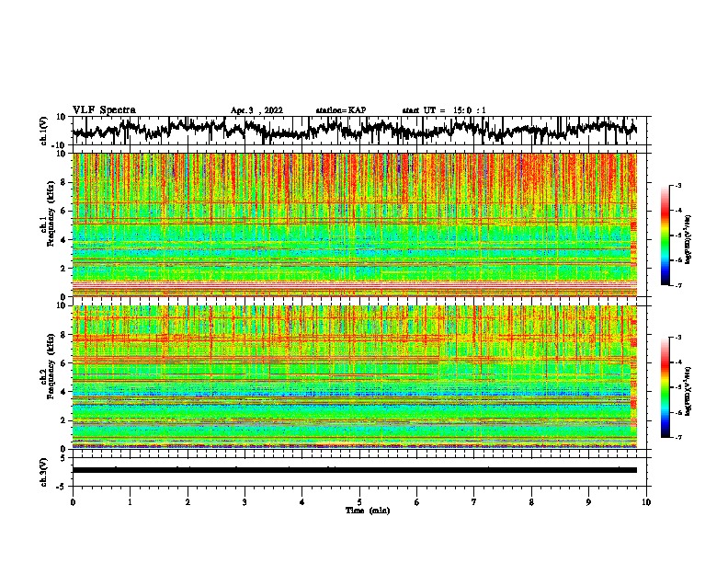Click the '6' kHz tick on ch.2 spectrogram

(64, 363)
